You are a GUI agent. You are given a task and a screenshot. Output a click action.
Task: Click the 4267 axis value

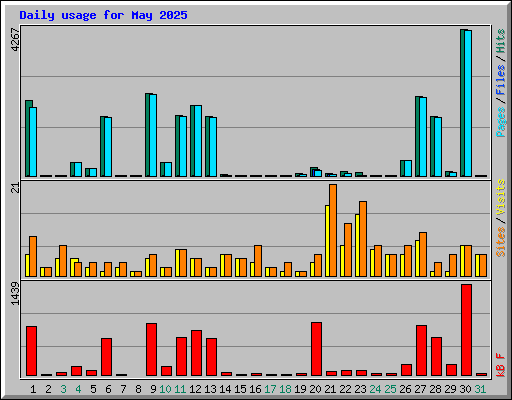coord(15,40)
